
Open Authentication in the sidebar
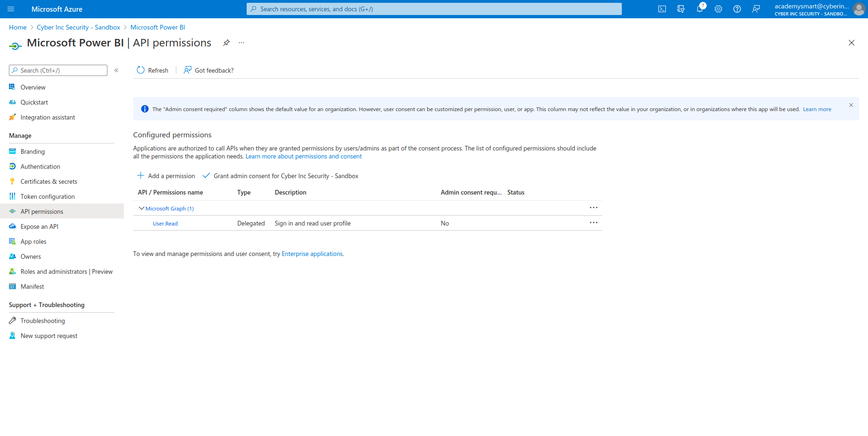tap(40, 166)
